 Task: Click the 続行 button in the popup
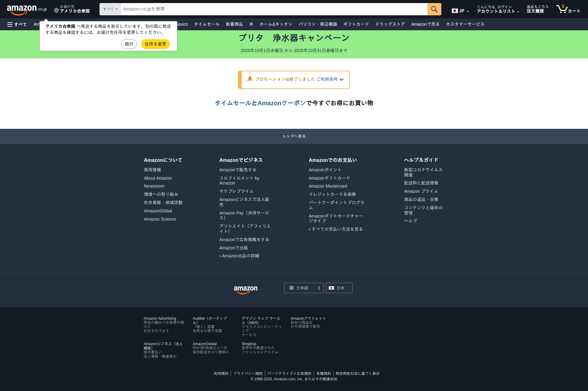(129, 44)
